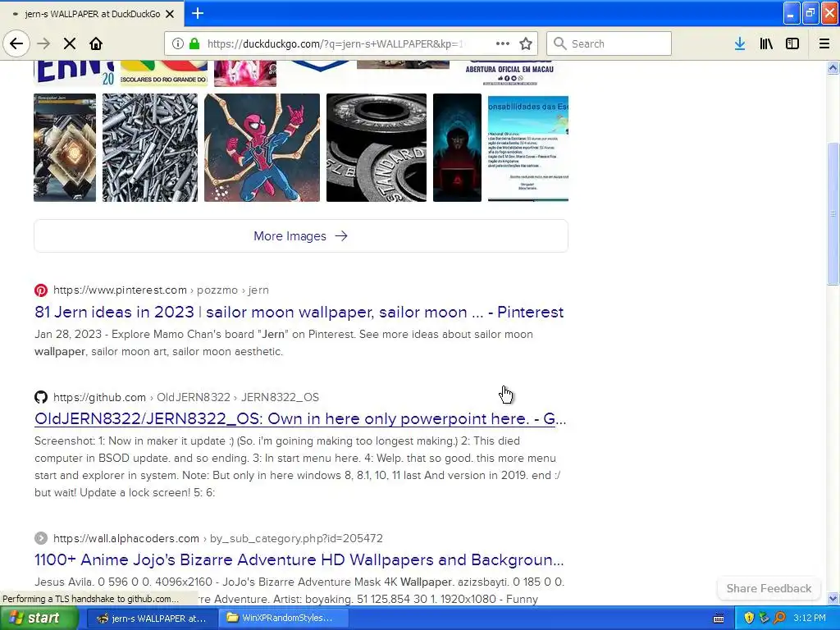Open the blue text document thumbnail
Screen dimensions: 840x630
click(x=528, y=148)
